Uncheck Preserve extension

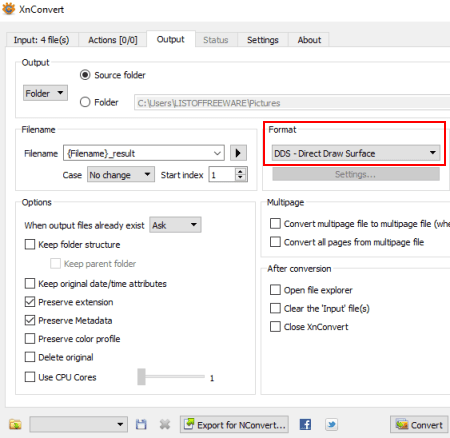point(30,302)
